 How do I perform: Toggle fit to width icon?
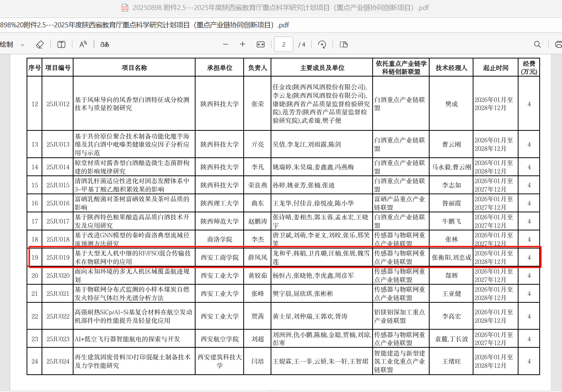(261, 45)
